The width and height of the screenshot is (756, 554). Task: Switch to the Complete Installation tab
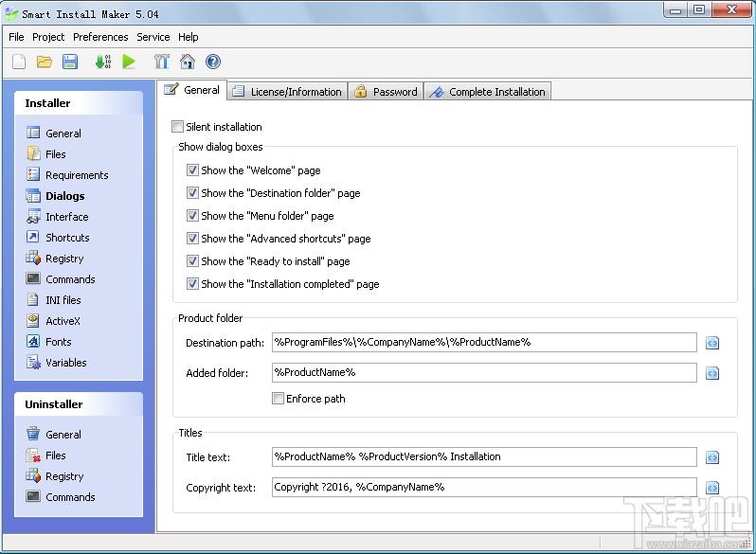pyautogui.click(x=488, y=92)
